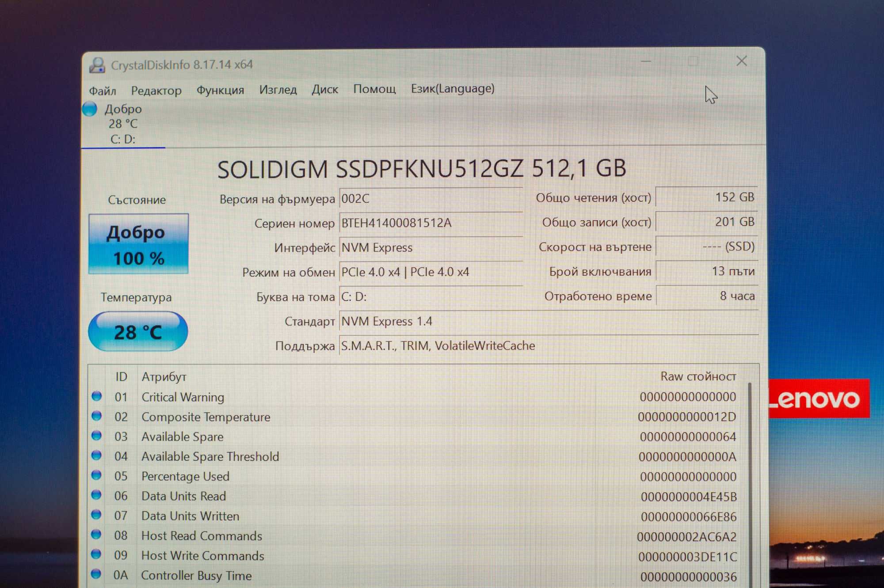The height and width of the screenshot is (588, 884).
Task: Click the status orb of Percentage Used row
Action: pos(97,475)
